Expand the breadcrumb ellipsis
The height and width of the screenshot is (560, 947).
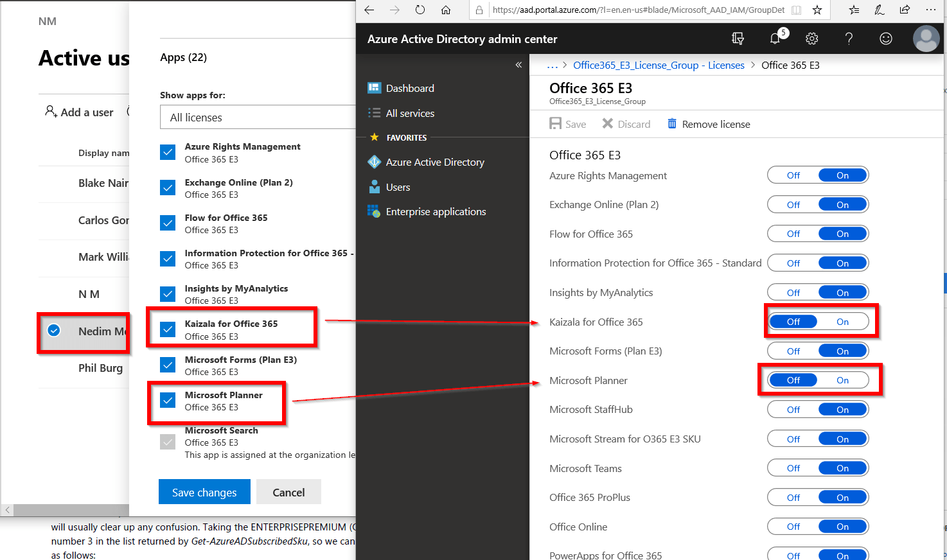(x=552, y=65)
